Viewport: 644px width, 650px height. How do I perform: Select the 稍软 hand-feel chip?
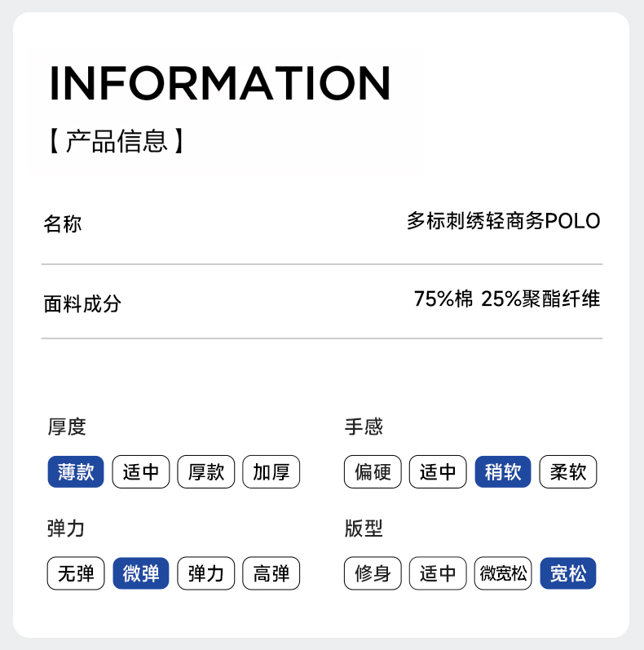503,472
